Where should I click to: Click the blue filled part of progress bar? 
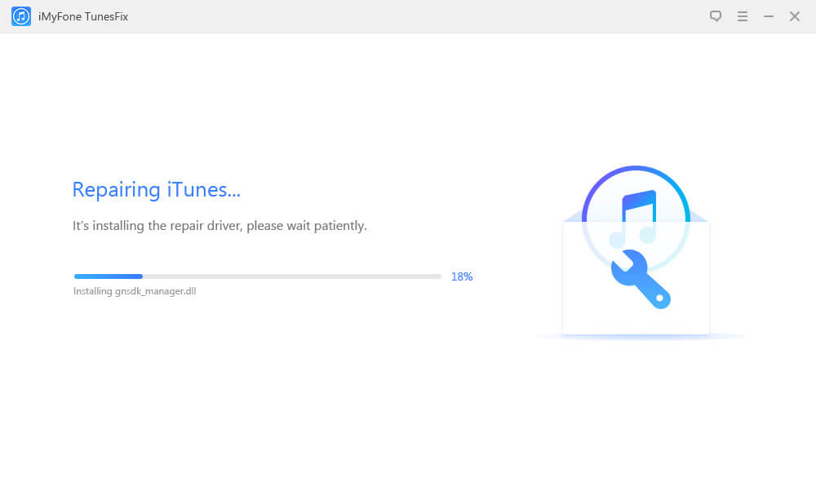click(x=108, y=276)
